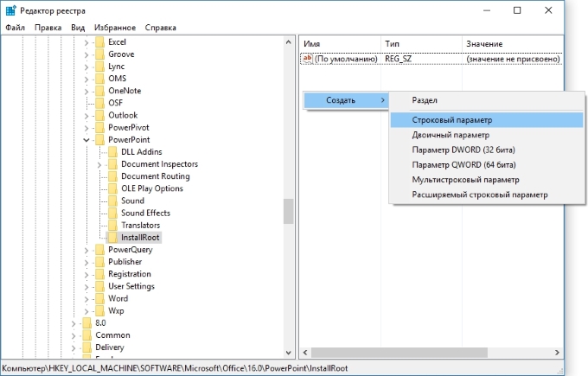
Task: Choose Строковый параметр from the submenu
Action: [487, 120]
